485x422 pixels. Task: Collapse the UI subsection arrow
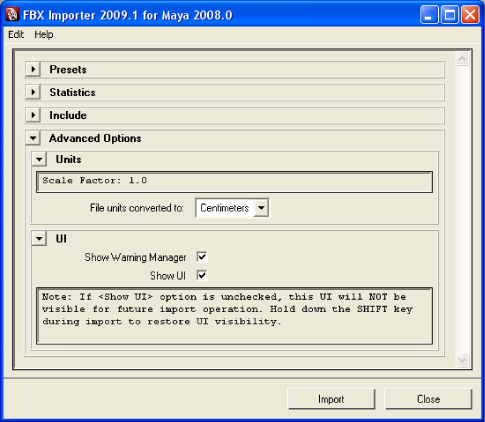pyautogui.click(x=39, y=239)
